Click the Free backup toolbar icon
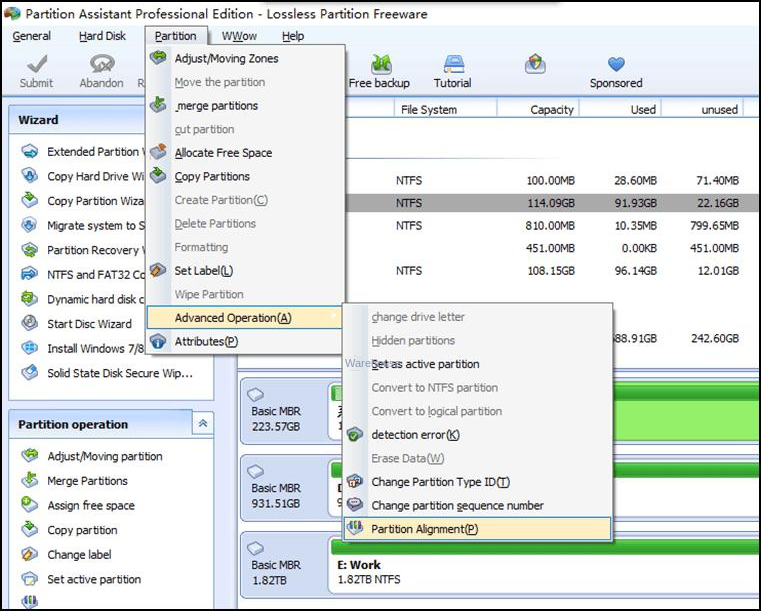The image size is (761, 611). click(x=380, y=65)
